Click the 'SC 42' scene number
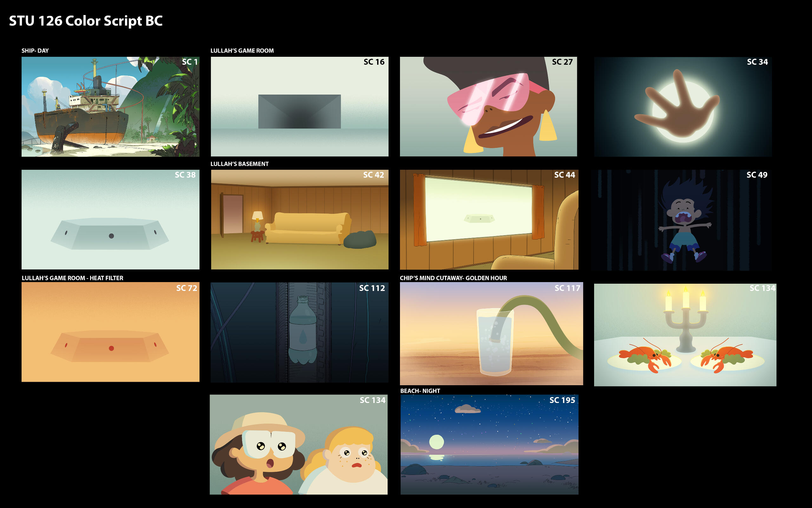 [x=373, y=175]
